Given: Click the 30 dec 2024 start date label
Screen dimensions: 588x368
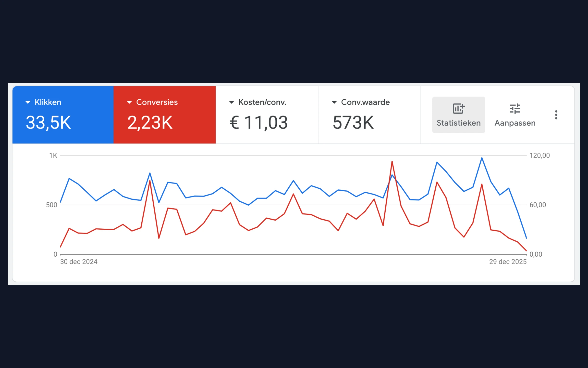Looking at the screenshot, I should [79, 262].
